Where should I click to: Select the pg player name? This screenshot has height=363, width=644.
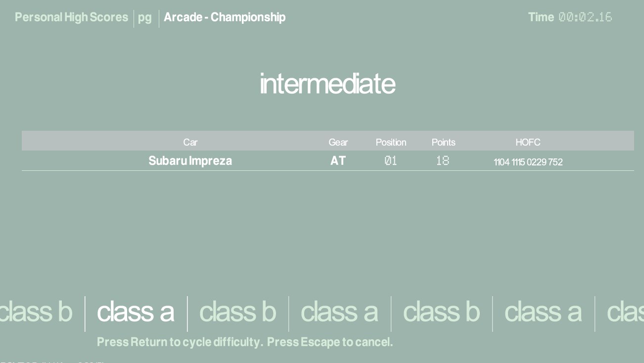pos(144,18)
